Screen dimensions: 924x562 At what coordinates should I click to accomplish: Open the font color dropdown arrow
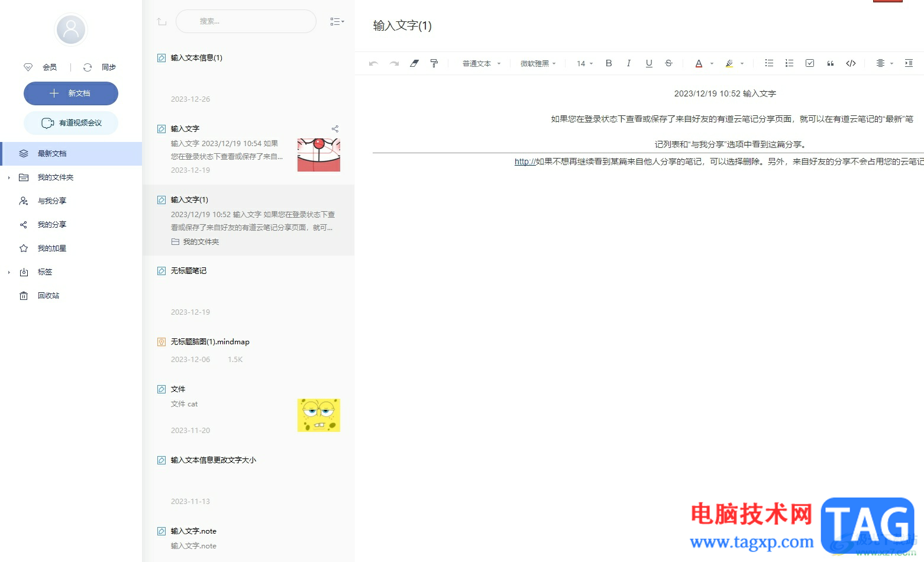(x=712, y=63)
